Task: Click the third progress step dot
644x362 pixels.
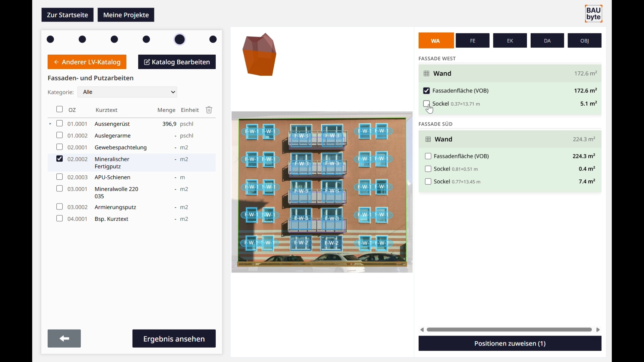Action: 115,40
